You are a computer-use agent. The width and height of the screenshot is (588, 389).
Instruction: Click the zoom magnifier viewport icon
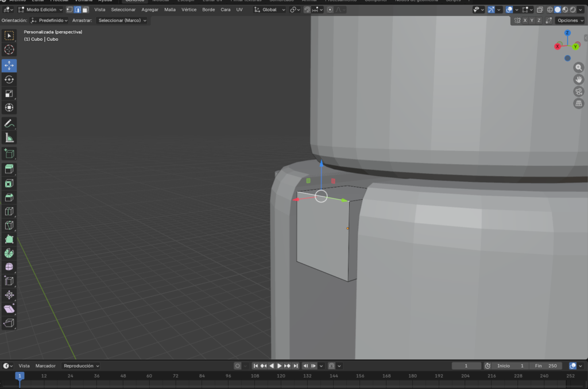pos(579,67)
